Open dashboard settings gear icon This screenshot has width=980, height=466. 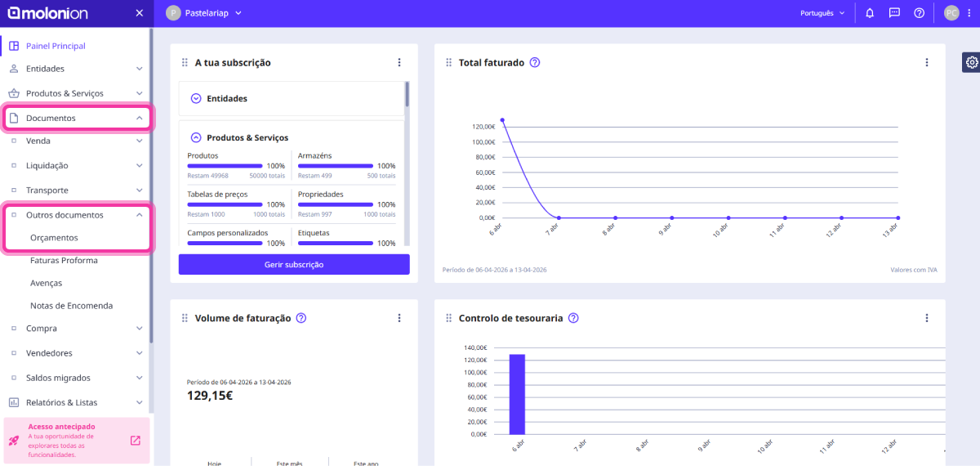point(971,62)
